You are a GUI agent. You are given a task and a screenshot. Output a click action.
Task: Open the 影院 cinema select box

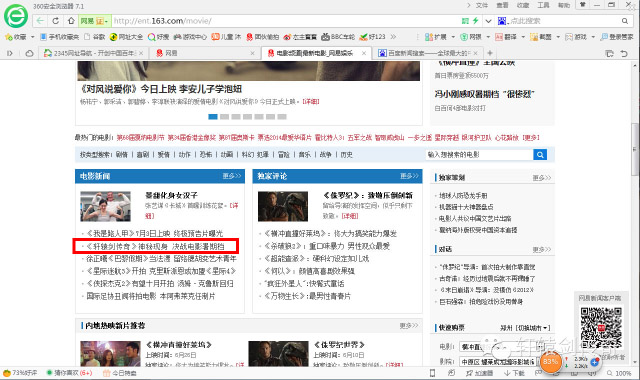tap(498, 362)
